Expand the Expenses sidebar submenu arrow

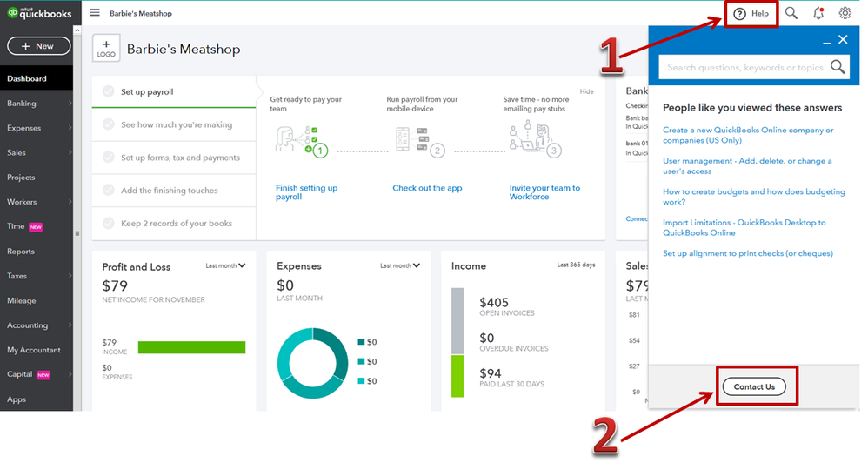[x=70, y=128]
